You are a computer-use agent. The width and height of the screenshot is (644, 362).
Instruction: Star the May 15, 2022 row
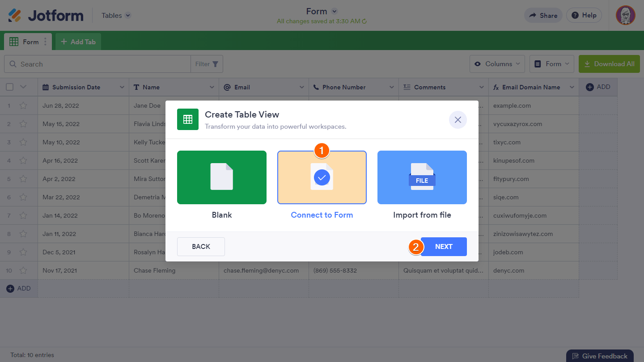coord(23,124)
